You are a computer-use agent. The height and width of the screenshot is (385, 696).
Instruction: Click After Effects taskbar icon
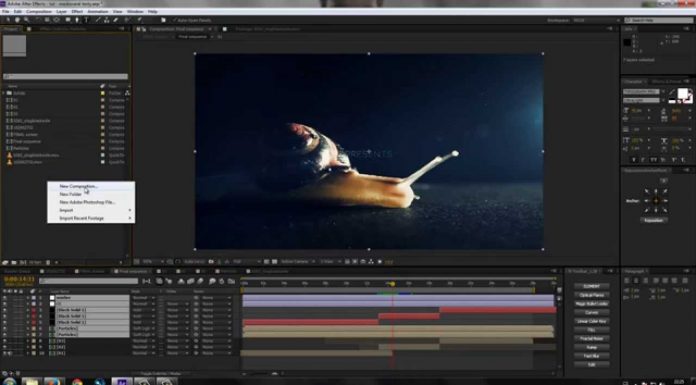coord(122,381)
